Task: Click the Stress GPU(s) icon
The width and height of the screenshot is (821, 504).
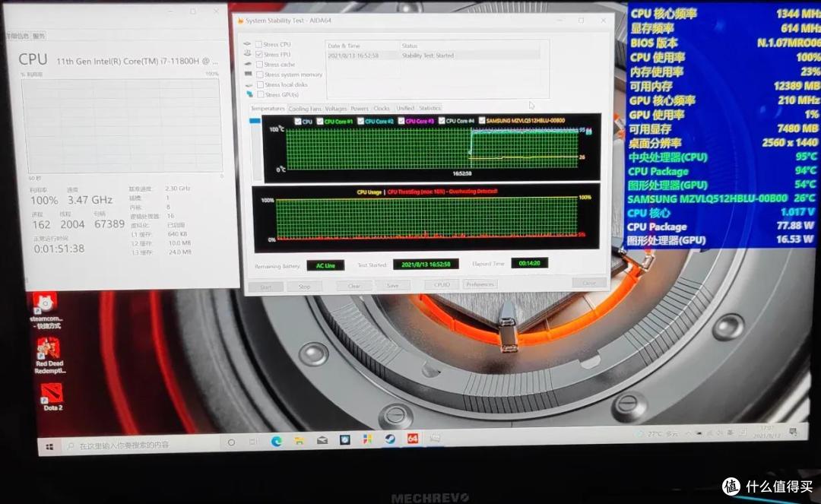Action: [x=250, y=94]
